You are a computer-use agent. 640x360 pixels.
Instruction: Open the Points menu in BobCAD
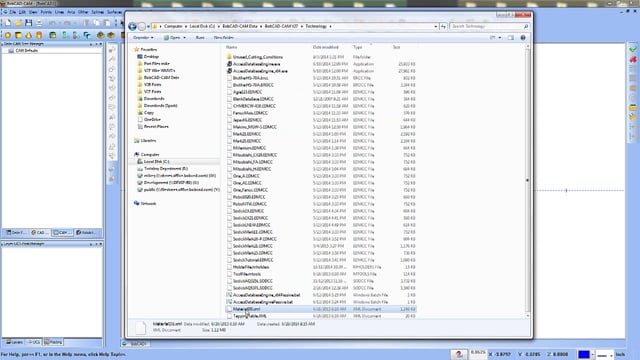pyautogui.click(x=46, y=12)
